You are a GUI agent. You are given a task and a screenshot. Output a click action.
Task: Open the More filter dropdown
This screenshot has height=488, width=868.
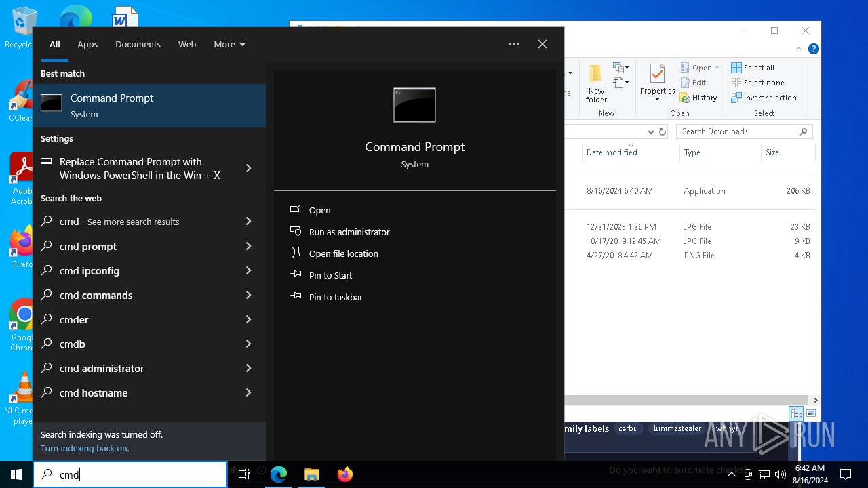(x=229, y=44)
